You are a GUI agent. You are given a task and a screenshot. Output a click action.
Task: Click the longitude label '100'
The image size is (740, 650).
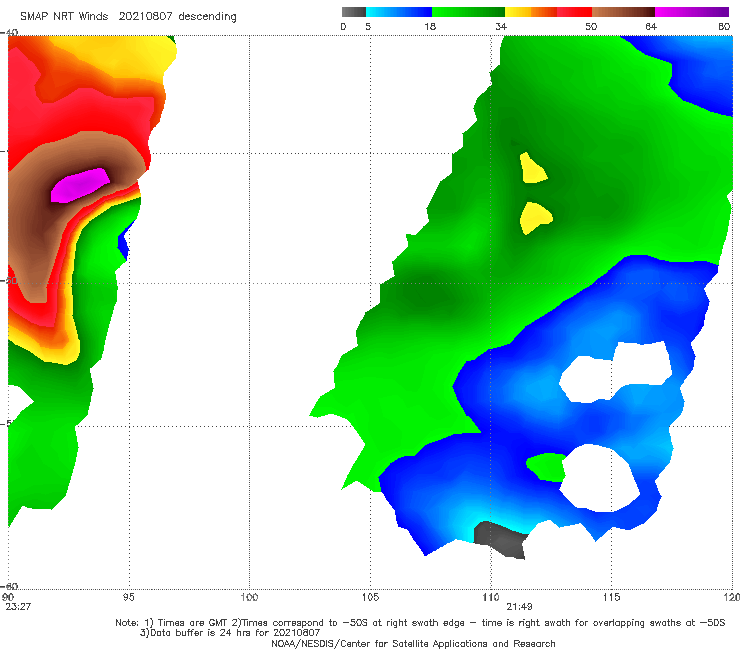pyautogui.click(x=249, y=597)
